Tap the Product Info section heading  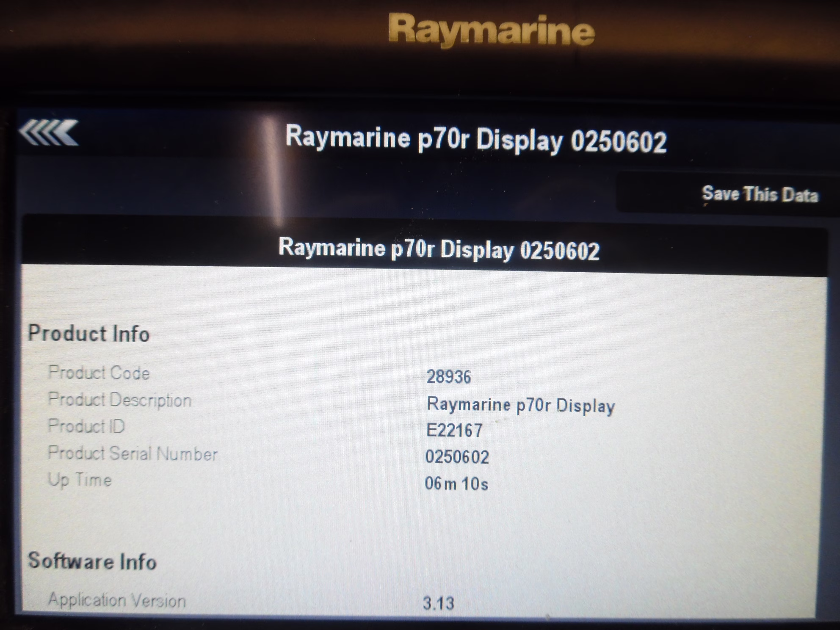click(88, 333)
